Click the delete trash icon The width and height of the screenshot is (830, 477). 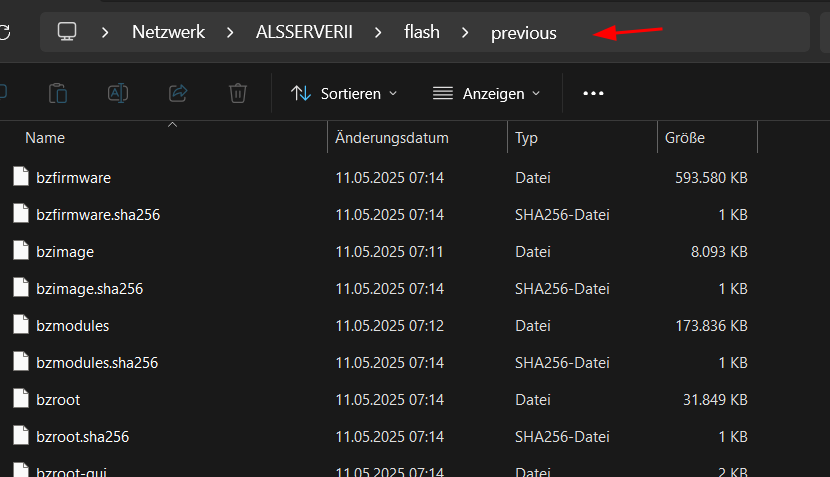238,93
